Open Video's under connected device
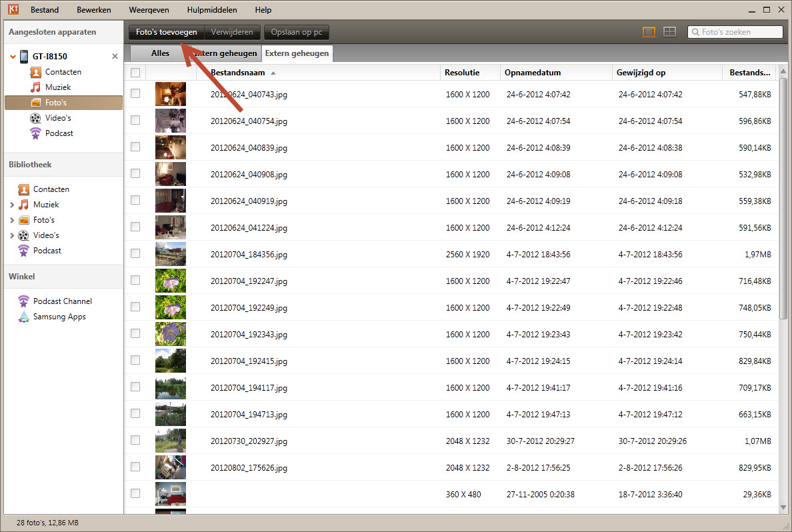The width and height of the screenshot is (792, 532). [x=57, y=118]
